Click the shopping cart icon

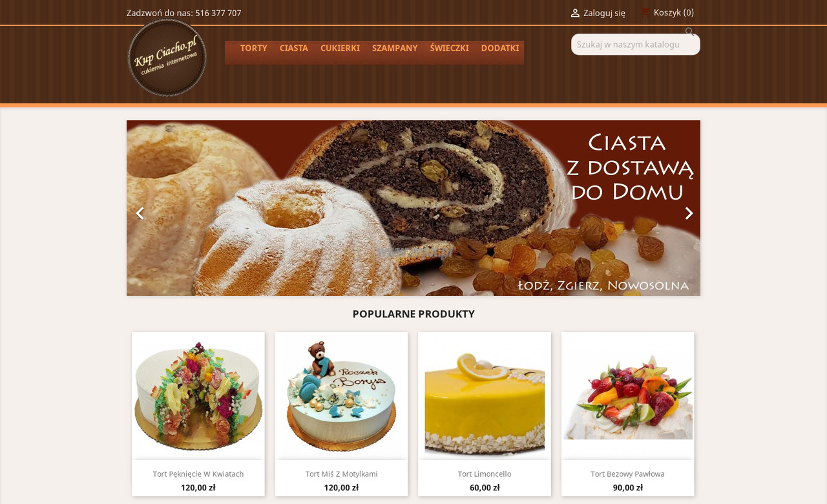(645, 12)
